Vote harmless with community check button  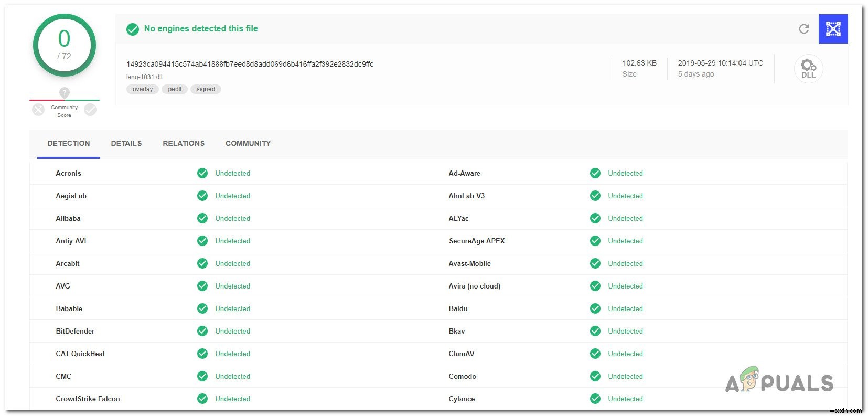[90, 110]
